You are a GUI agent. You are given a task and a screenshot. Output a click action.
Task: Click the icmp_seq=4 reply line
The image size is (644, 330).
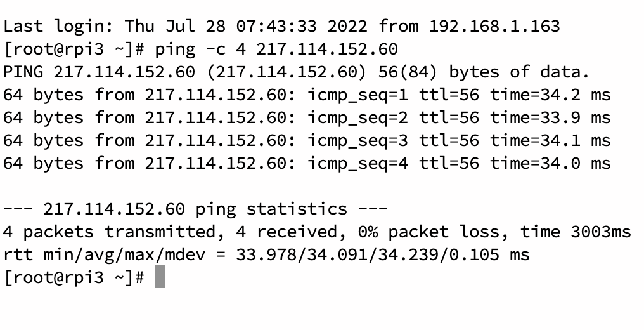pyautogui.click(x=307, y=163)
